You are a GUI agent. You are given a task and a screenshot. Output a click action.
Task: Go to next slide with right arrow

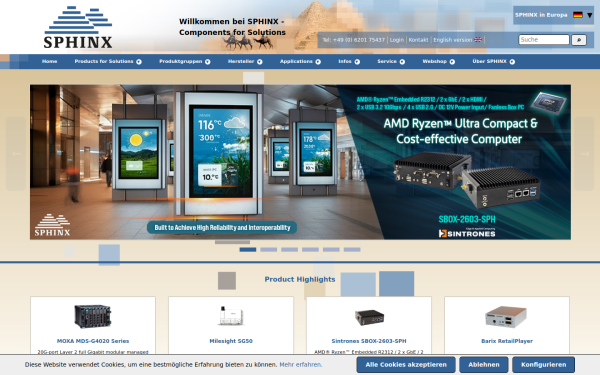click(x=584, y=154)
